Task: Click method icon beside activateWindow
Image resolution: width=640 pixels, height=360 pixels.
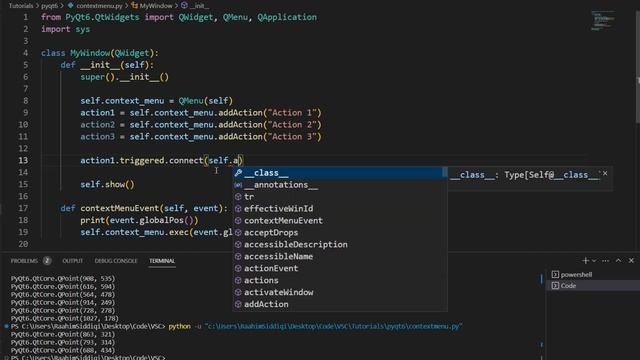Action: [238, 292]
